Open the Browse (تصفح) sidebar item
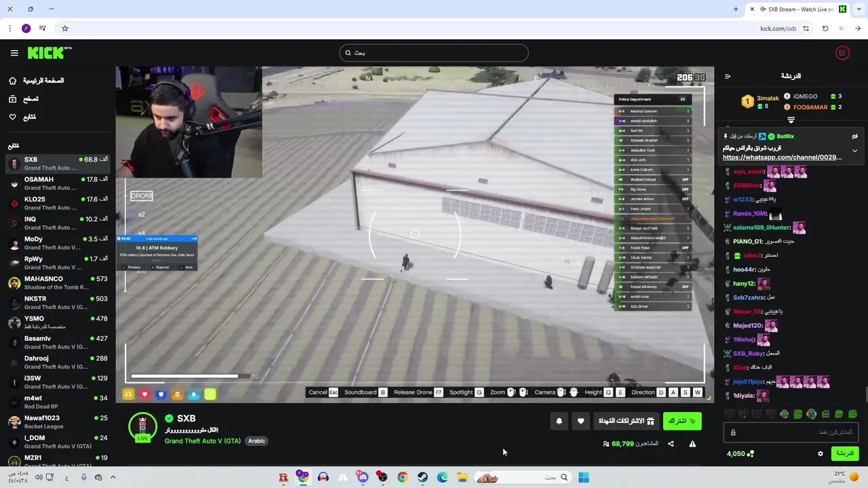The width and height of the screenshot is (868, 488). point(24,99)
